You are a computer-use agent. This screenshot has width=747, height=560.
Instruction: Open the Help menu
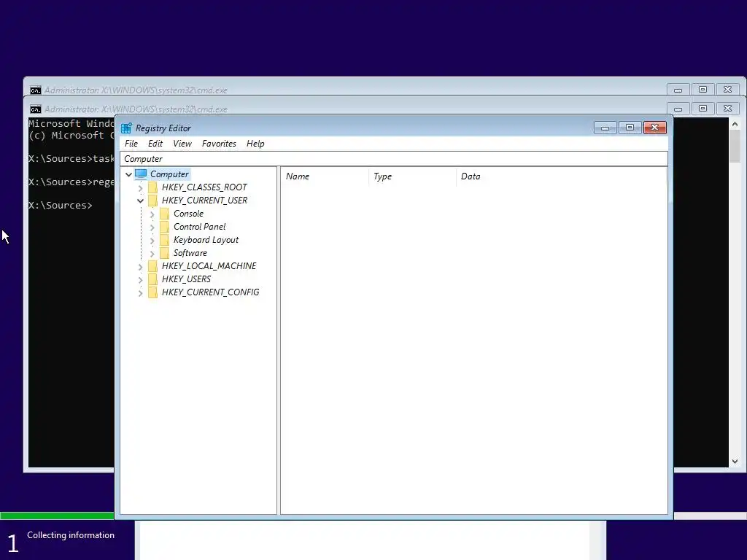click(255, 144)
